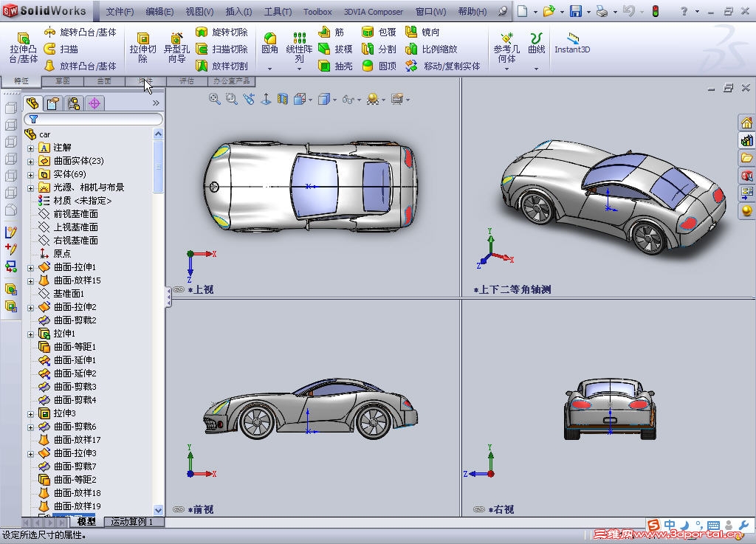Click the Save icon in top toolbar
This screenshot has height=544, width=756.
pyautogui.click(x=576, y=11)
